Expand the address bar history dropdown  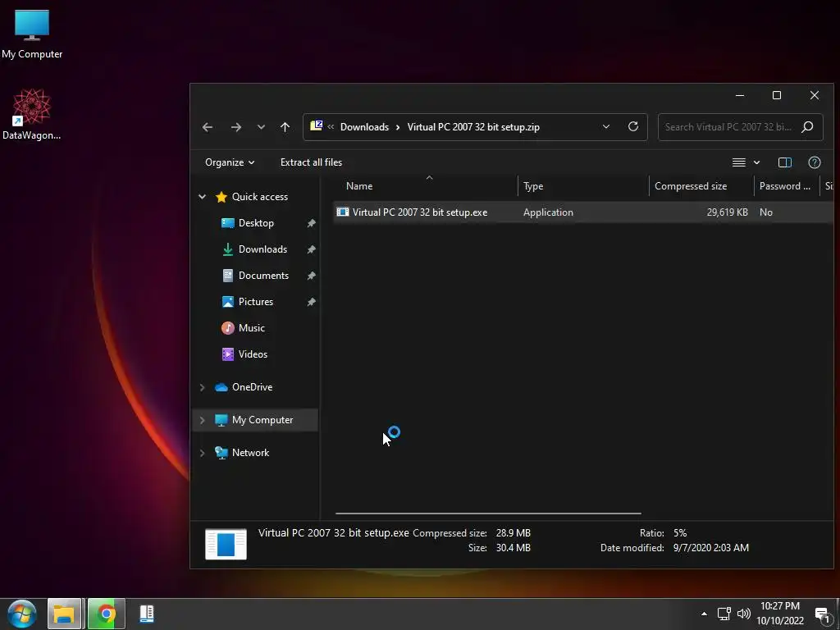(606, 127)
